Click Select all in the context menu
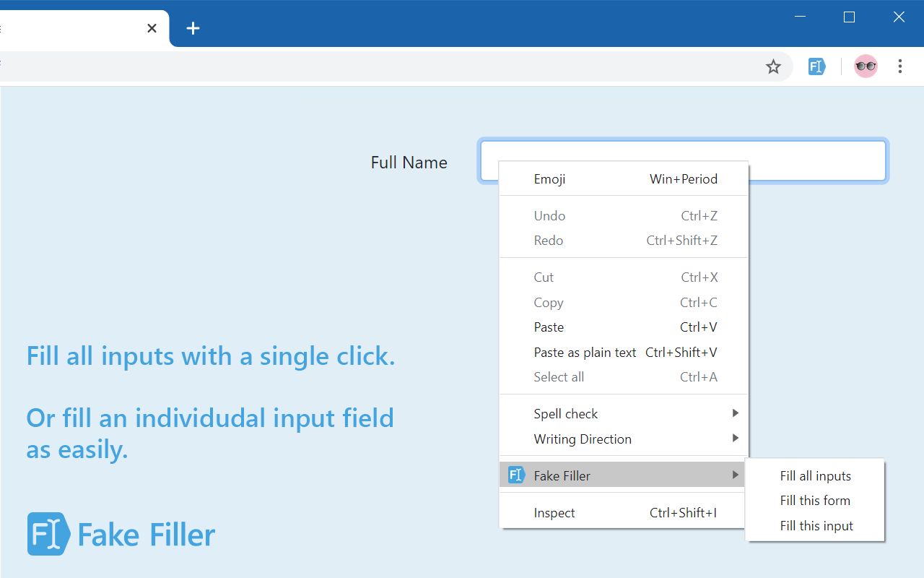This screenshot has width=924, height=578. click(x=559, y=376)
